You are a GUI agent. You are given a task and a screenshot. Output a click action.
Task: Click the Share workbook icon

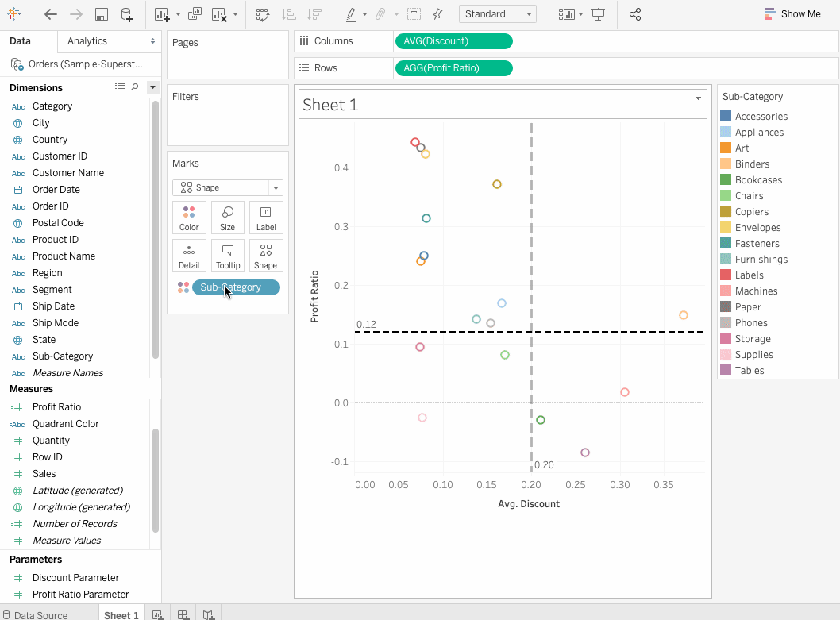(x=635, y=14)
